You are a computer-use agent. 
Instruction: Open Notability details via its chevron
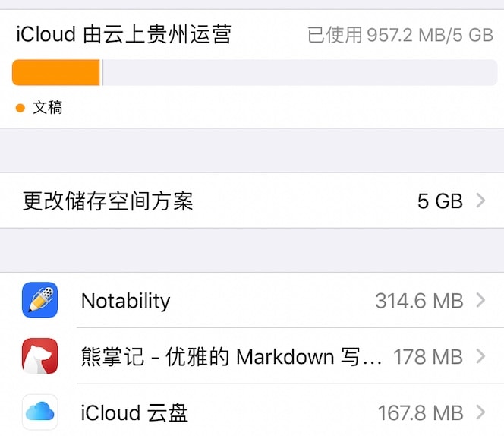coord(480,300)
